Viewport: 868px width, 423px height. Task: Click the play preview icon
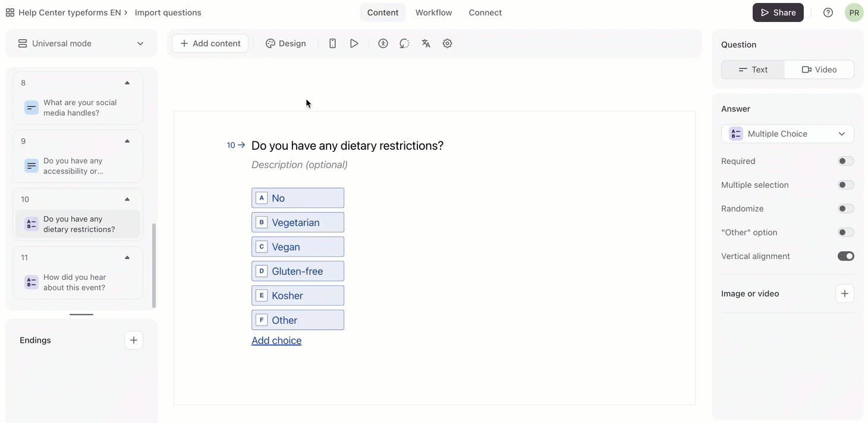click(354, 43)
